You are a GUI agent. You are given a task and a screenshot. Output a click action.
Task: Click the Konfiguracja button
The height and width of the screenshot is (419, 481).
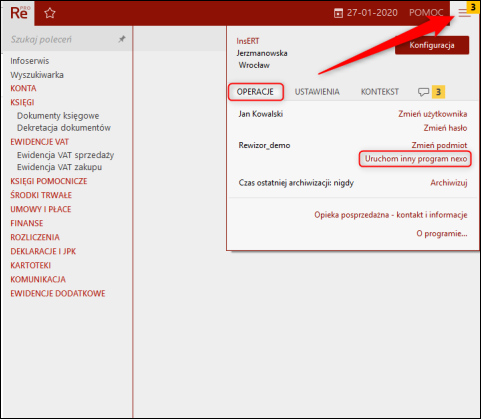coord(432,45)
